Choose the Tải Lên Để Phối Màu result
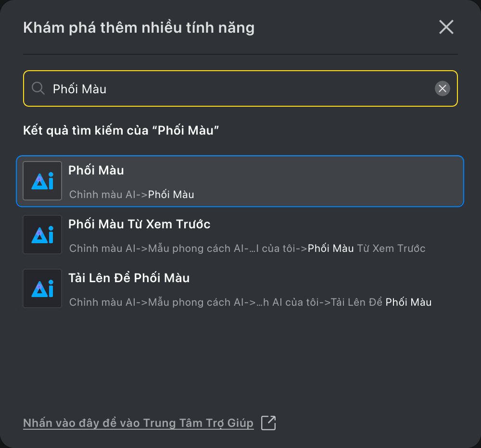This screenshot has width=481, height=448. click(129, 278)
